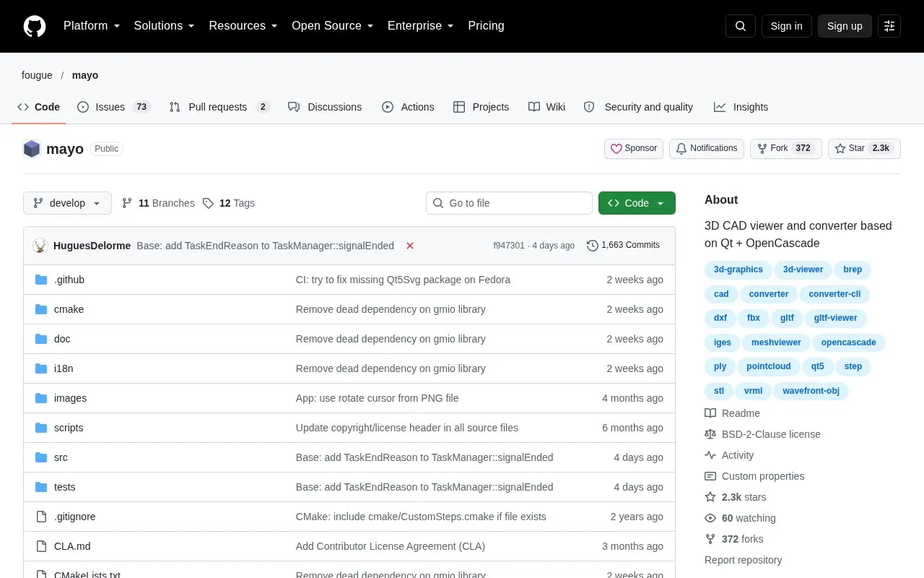Click the BSD license scale icon

(x=710, y=434)
